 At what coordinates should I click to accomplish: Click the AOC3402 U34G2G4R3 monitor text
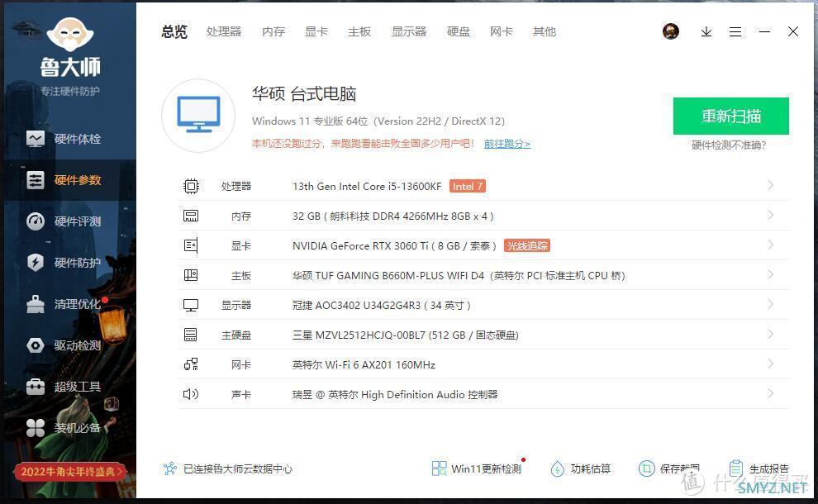(x=382, y=305)
